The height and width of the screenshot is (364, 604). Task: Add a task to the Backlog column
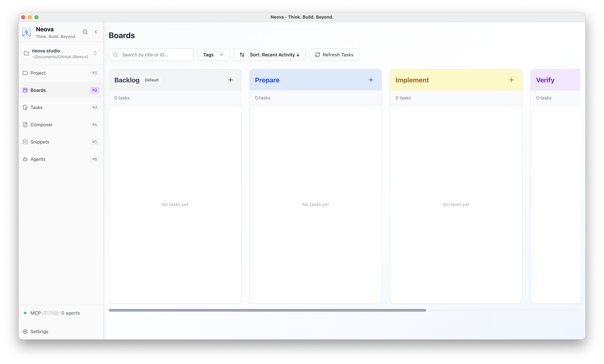click(230, 80)
